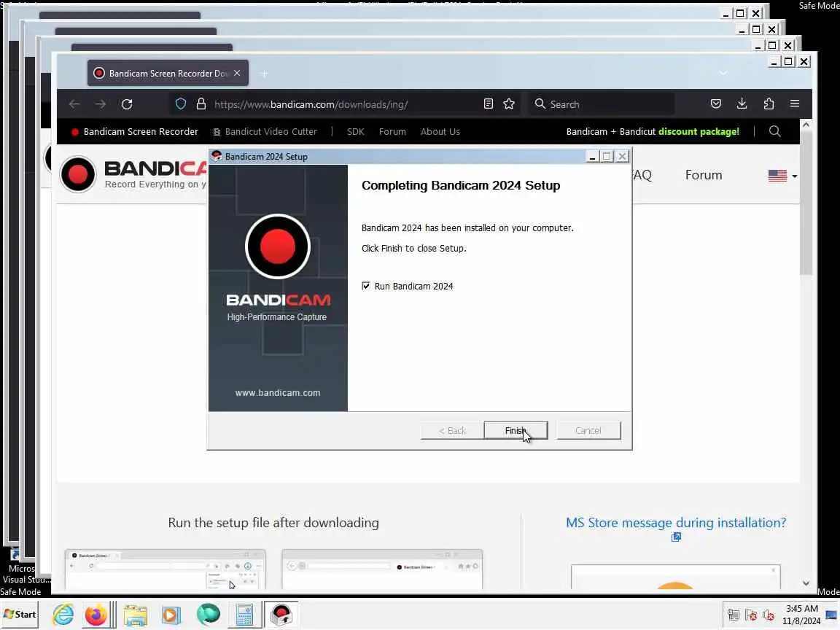Click the Bandicam red logo on website

click(78, 174)
